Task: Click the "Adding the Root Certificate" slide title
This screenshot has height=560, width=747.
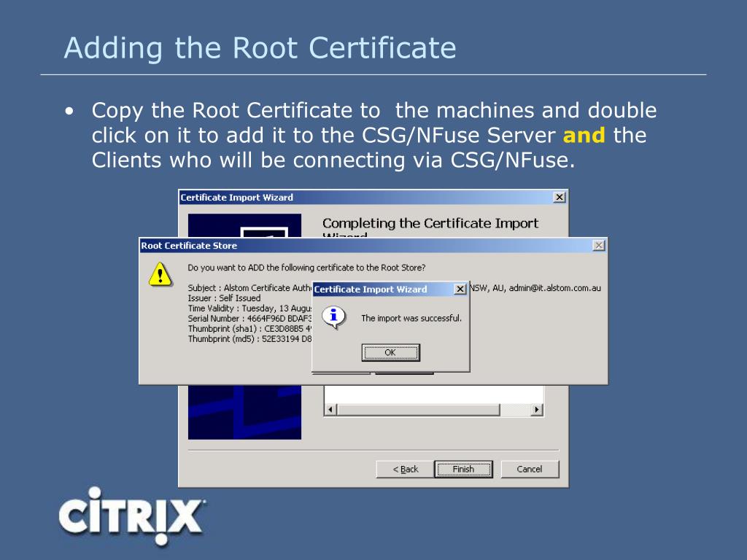Action: (260, 48)
